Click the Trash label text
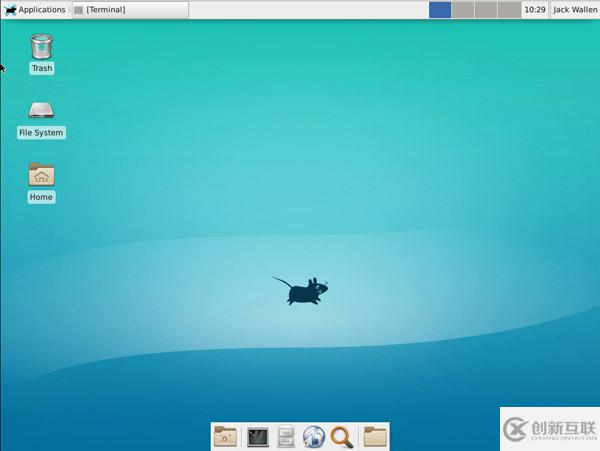The image size is (600, 451). click(x=42, y=68)
